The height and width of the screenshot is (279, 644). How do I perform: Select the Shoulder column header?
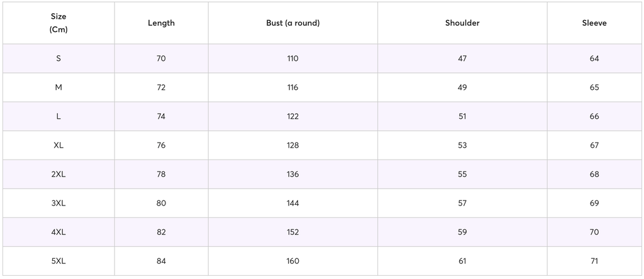tap(462, 23)
